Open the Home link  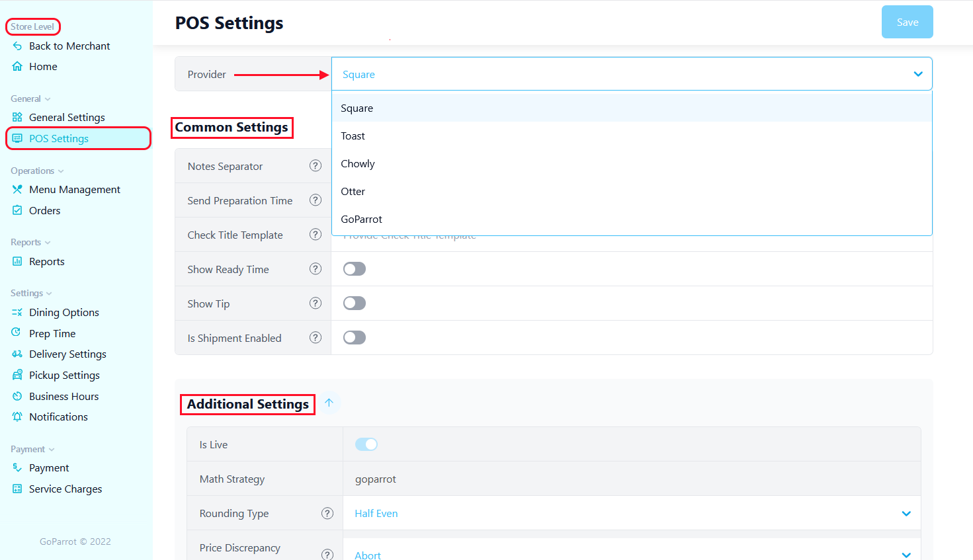pos(43,66)
